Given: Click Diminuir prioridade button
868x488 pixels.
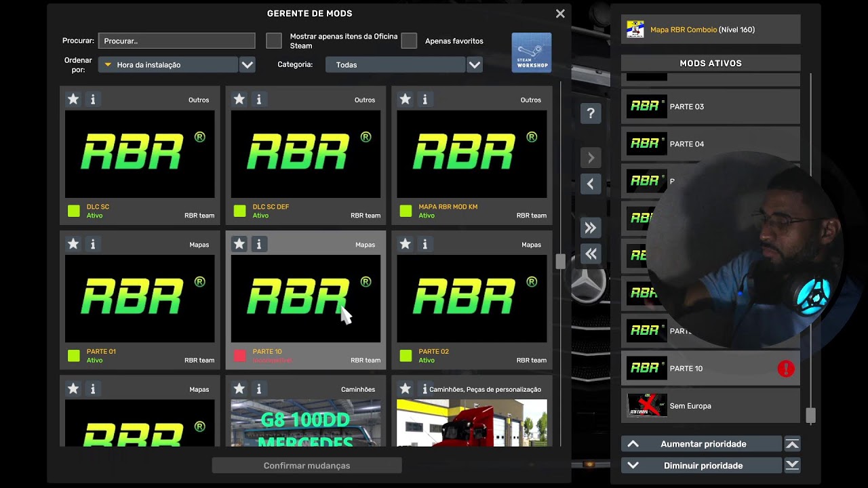Looking at the screenshot, I should pyautogui.click(x=701, y=466).
